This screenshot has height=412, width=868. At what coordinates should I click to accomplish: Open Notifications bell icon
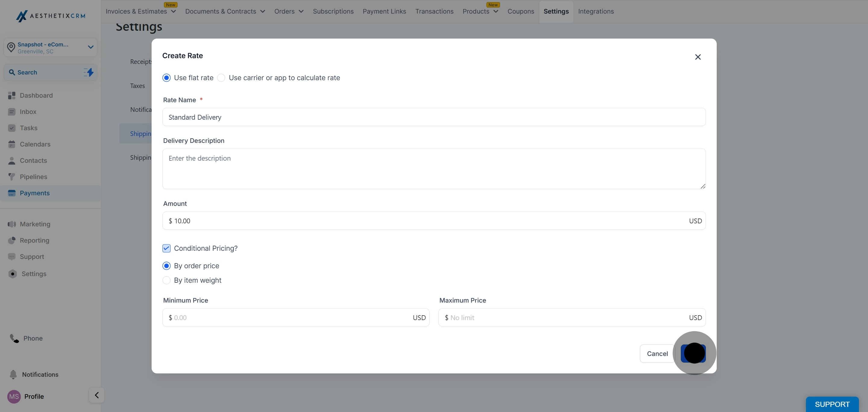tap(13, 375)
